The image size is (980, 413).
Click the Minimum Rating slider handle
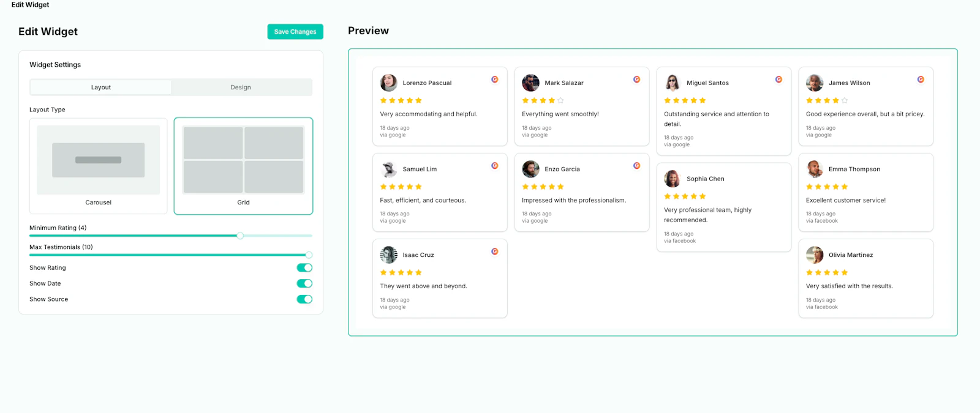240,236
